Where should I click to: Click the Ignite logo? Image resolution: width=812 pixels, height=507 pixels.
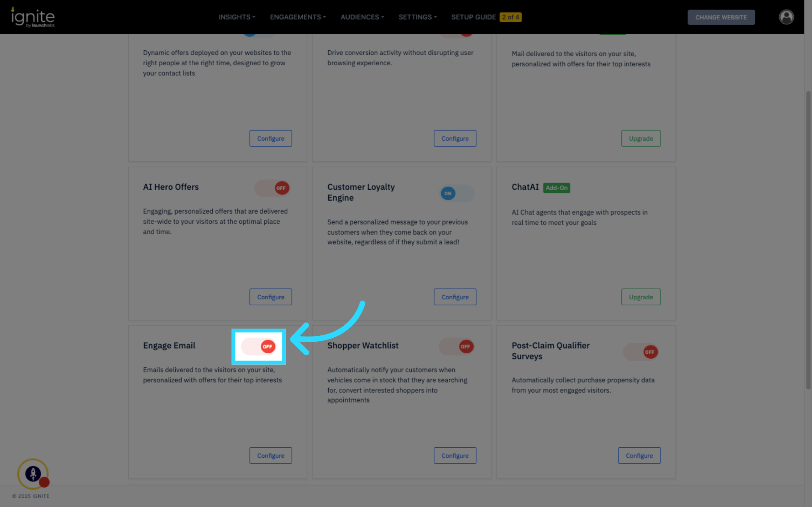[33, 17]
